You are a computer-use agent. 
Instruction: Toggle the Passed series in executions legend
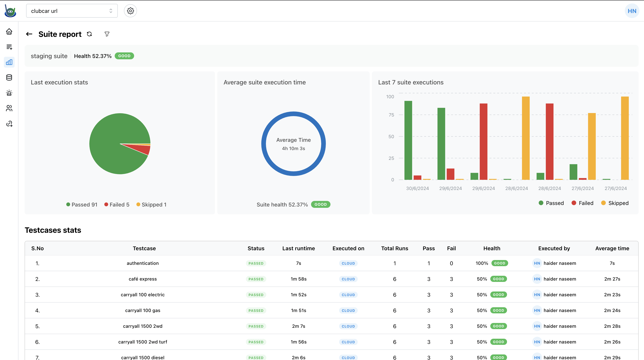pos(551,203)
